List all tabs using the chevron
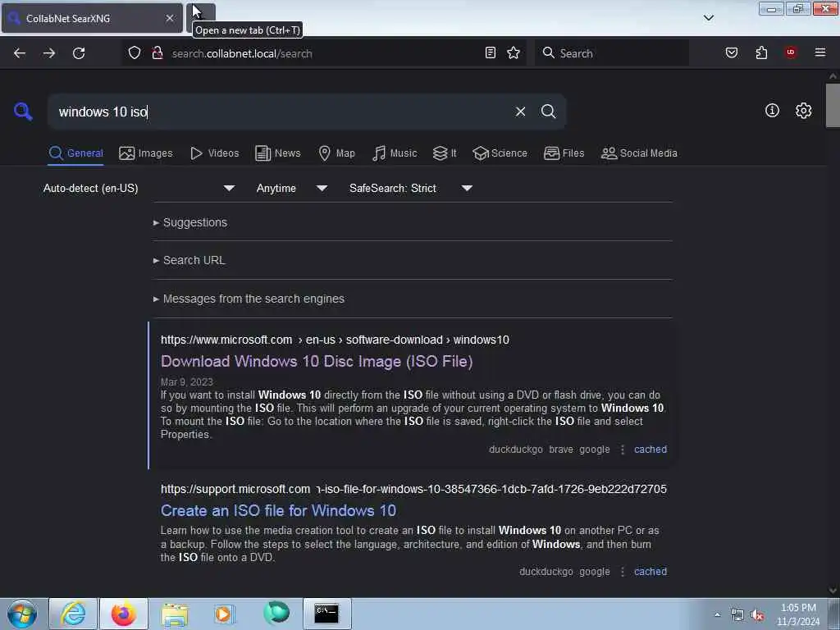Viewport: 840px width, 630px height. click(709, 18)
